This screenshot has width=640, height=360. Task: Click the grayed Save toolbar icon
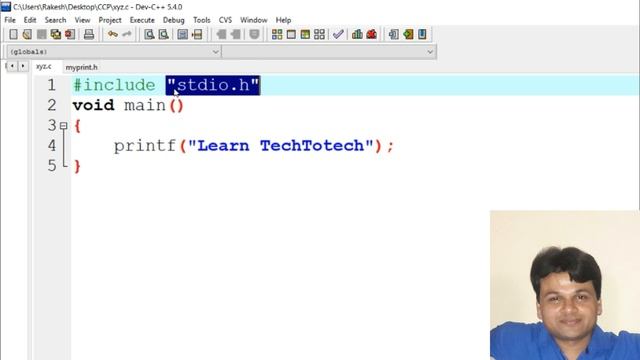[41, 34]
